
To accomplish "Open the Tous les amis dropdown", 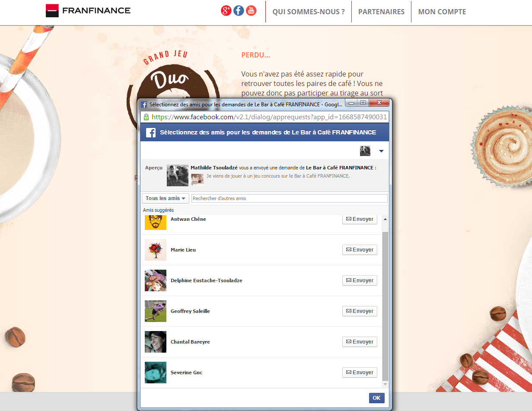I will click(166, 198).
